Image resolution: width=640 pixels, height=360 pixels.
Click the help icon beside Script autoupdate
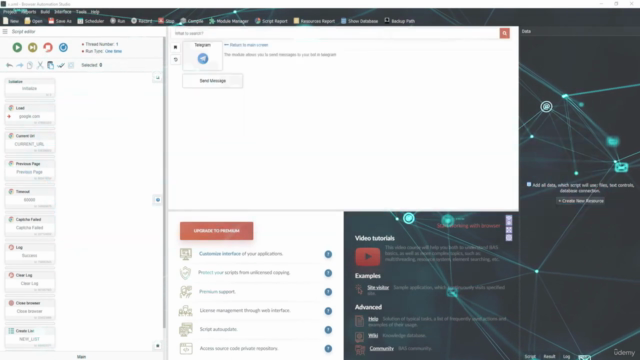click(x=328, y=330)
